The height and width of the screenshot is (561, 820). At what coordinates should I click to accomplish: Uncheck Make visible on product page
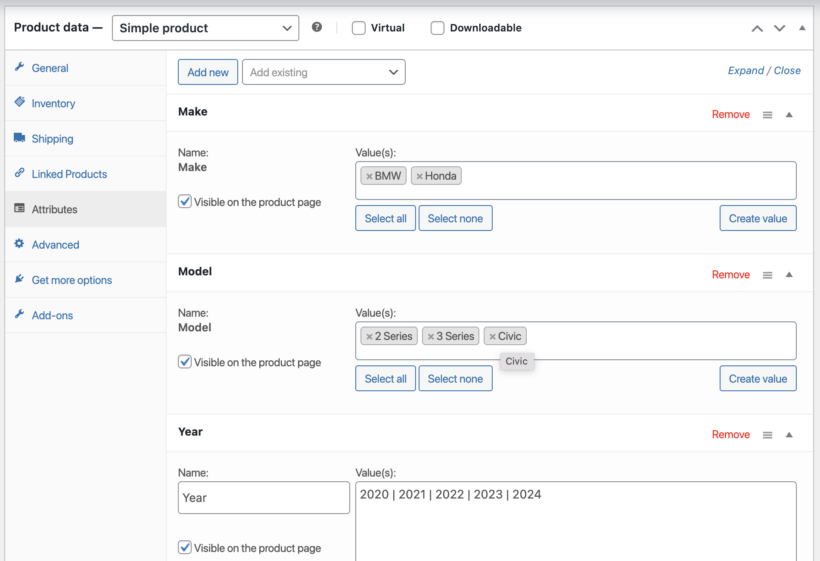[185, 201]
